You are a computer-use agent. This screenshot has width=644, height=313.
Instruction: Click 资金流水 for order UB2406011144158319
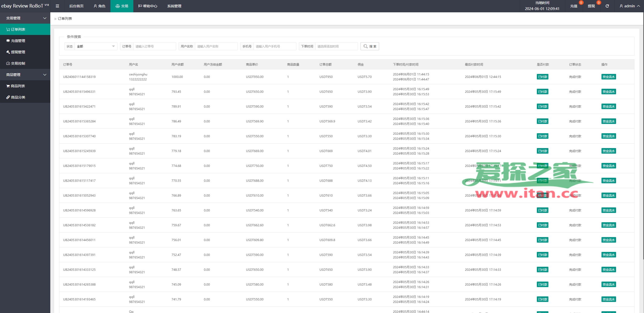tap(609, 77)
